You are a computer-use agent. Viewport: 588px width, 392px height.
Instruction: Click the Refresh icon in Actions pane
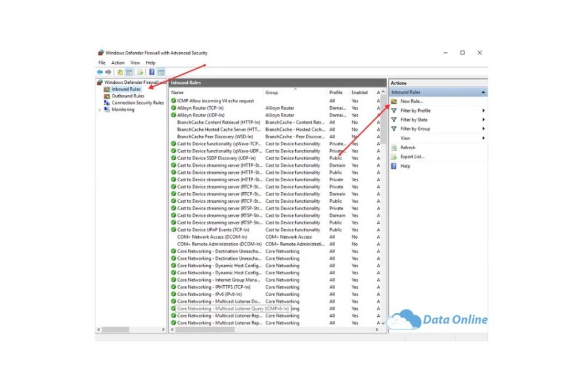[394, 148]
